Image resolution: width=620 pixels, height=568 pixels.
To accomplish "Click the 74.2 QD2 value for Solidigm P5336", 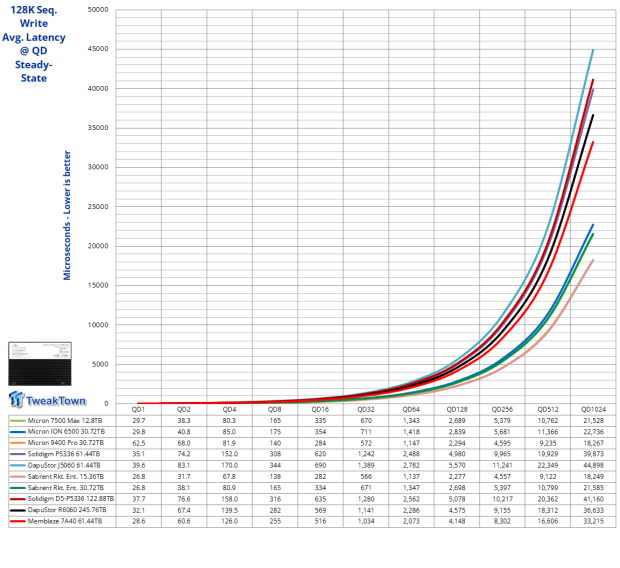I will [184, 454].
